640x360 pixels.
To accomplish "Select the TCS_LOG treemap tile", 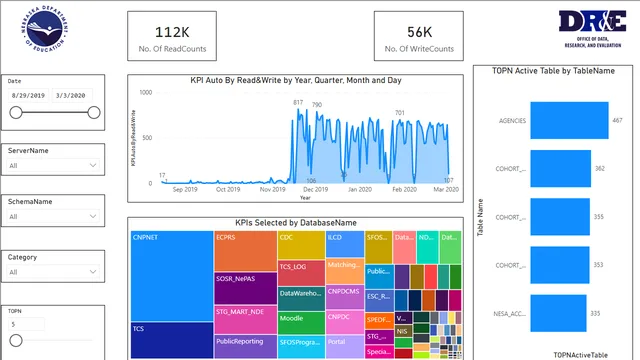I will pos(301,273).
